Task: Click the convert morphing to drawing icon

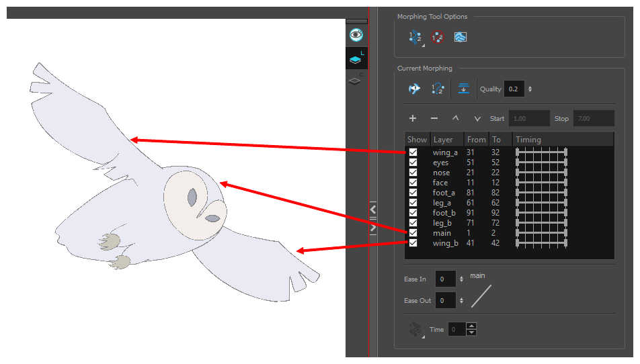Action: click(x=464, y=89)
